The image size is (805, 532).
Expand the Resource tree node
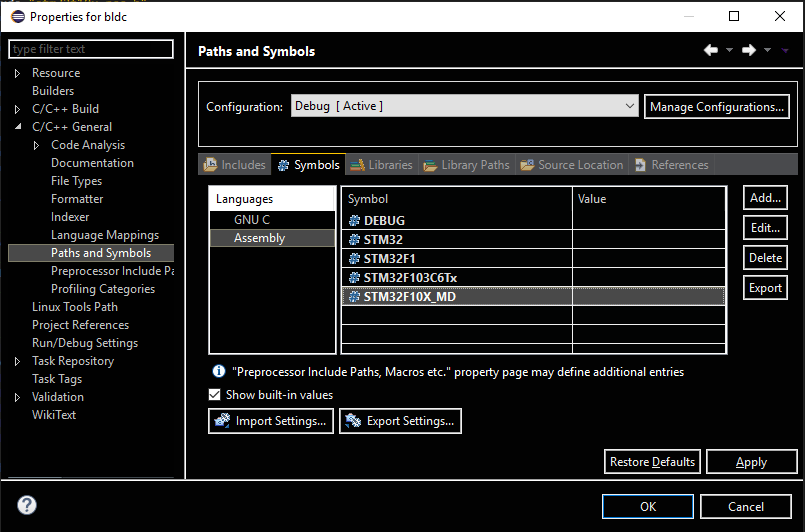(x=17, y=73)
